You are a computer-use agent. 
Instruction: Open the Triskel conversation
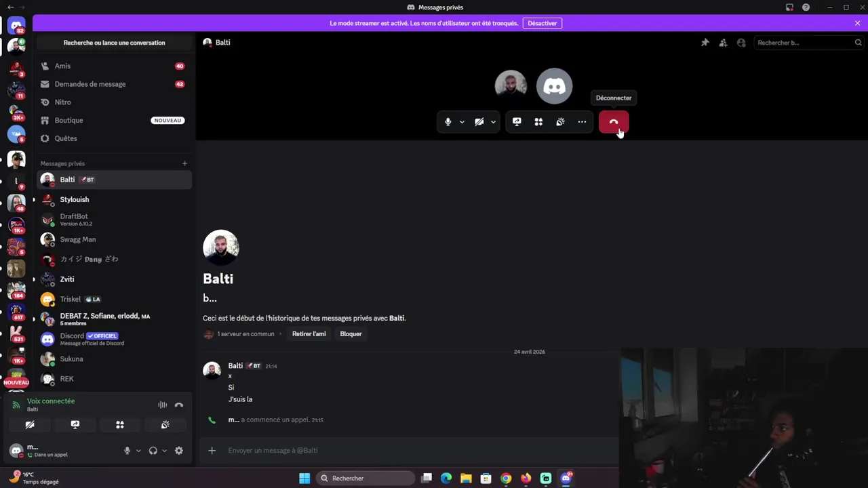pos(114,299)
